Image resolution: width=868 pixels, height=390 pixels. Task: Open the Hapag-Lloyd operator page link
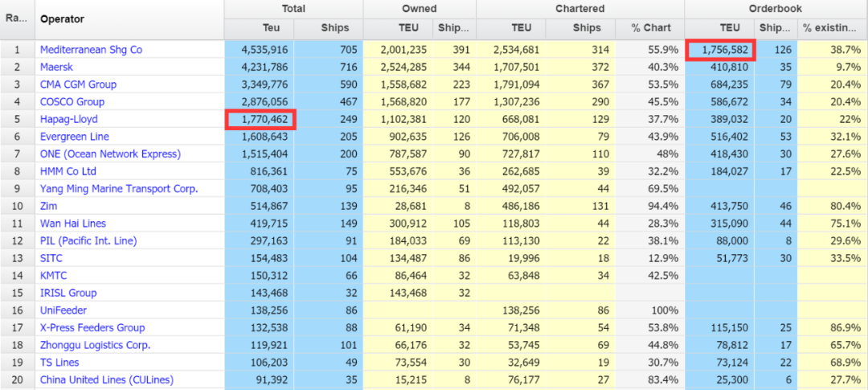(68, 119)
